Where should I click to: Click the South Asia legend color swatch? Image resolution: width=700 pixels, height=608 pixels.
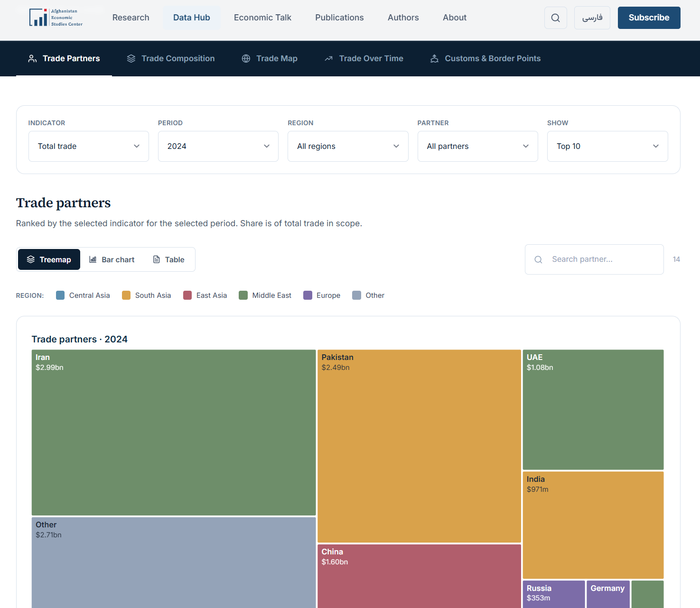(126, 295)
